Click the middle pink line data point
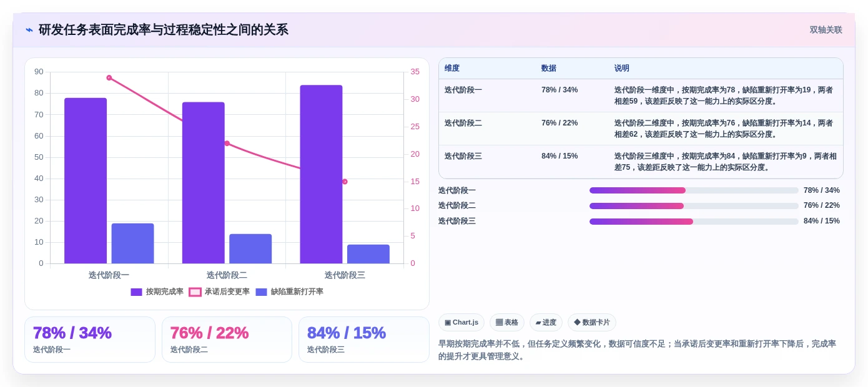This screenshot has height=387, width=868. click(227, 144)
